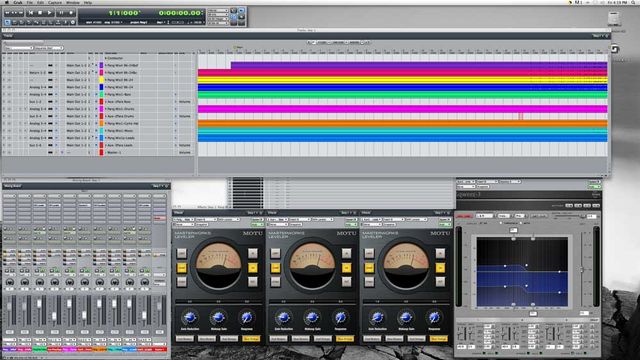Screen dimensions: 640x360
Task: Select the purple soundbite in the timeline
Action: pos(419,65)
